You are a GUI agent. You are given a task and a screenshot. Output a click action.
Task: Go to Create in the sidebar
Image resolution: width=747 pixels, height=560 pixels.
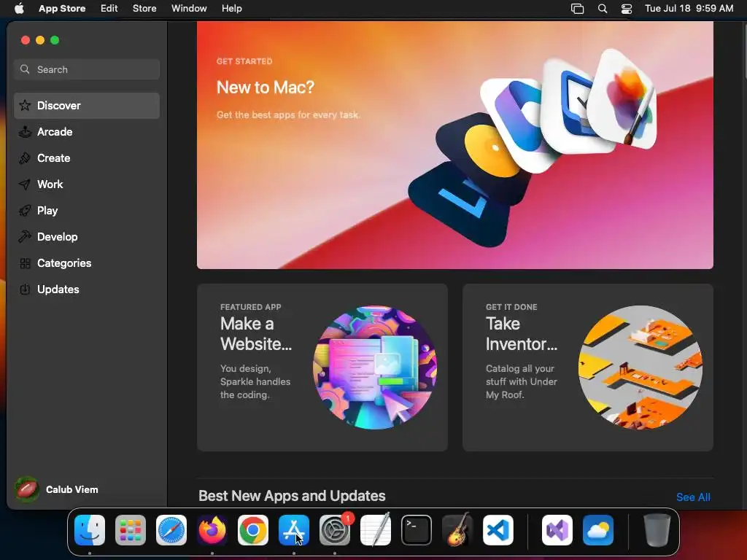(x=87, y=158)
